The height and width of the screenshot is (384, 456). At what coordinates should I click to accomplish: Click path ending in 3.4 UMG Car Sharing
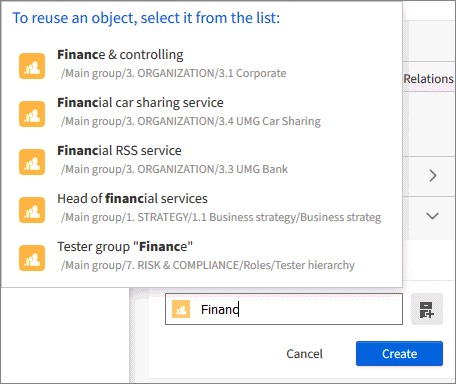point(191,121)
